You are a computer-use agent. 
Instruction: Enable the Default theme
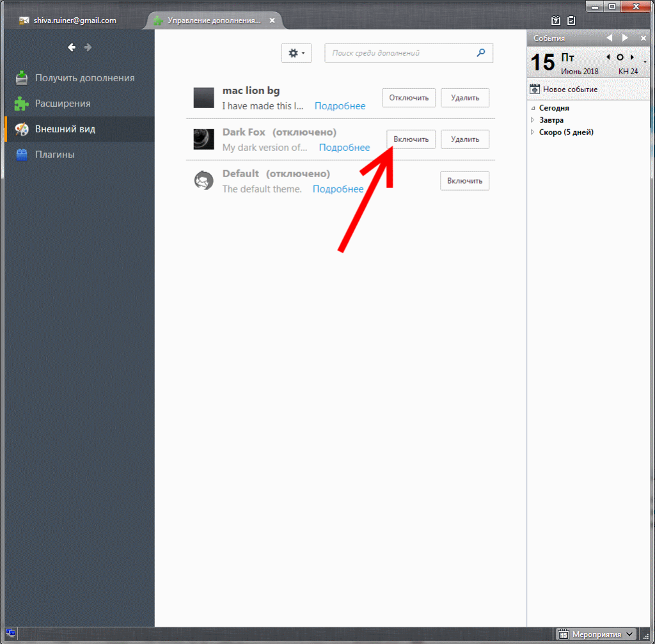tap(464, 181)
